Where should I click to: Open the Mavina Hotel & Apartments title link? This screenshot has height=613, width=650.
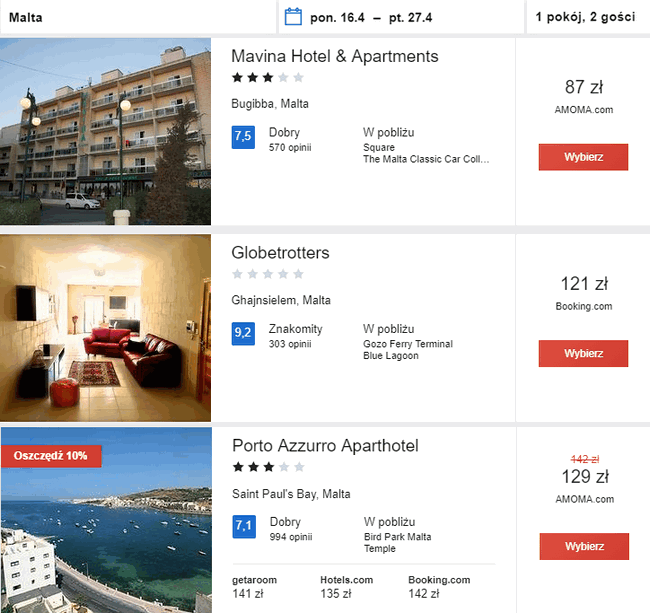click(x=335, y=56)
